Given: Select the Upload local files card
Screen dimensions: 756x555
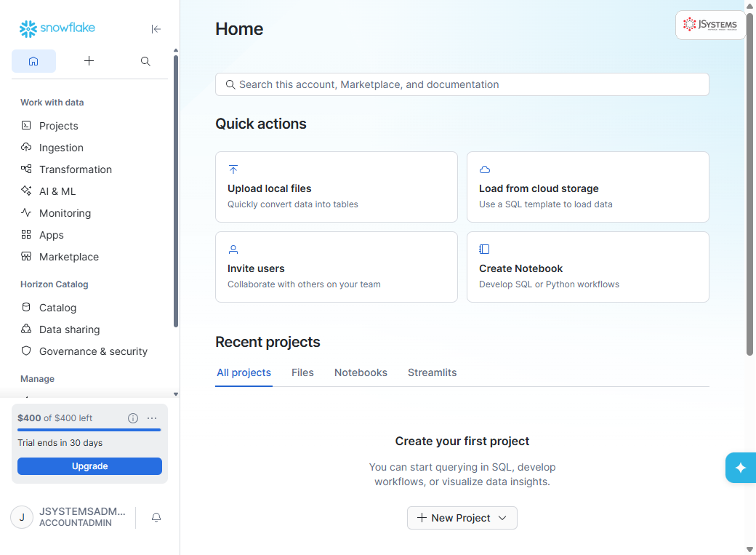Looking at the screenshot, I should click(x=337, y=187).
